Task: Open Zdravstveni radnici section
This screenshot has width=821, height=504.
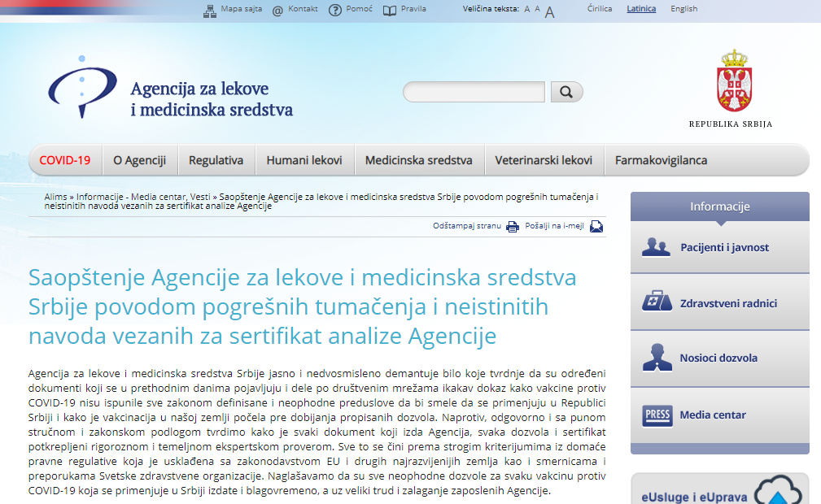Action: pyautogui.click(x=720, y=302)
